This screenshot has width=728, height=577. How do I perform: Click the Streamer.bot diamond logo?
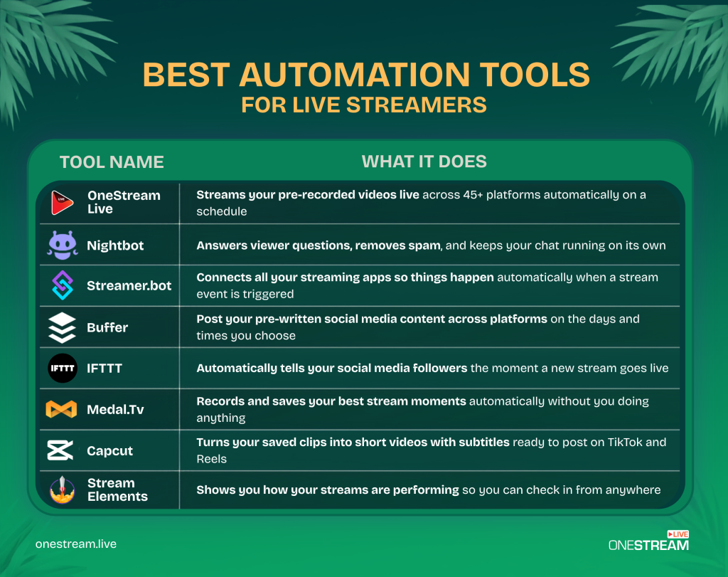[63, 285]
